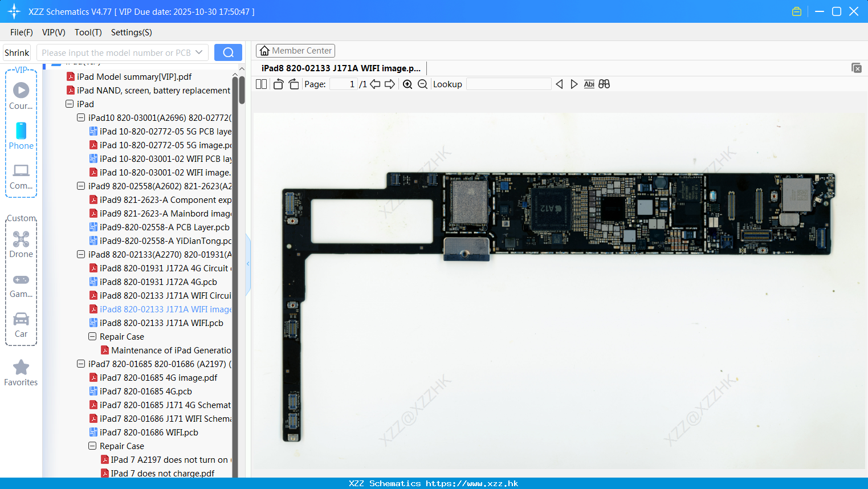Click the scroll up arrow of tree panel
This screenshot has width=868, height=489.
click(242, 69)
